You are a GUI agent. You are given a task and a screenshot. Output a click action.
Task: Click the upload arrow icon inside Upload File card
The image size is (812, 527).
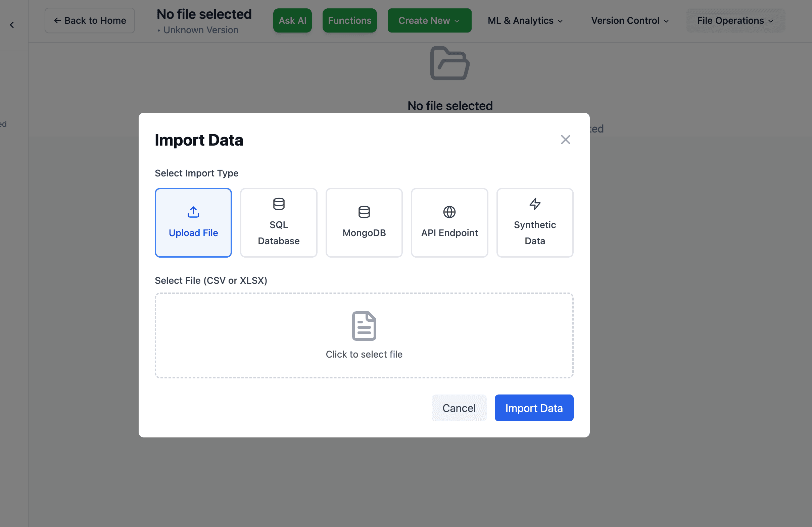pyautogui.click(x=193, y=212)
